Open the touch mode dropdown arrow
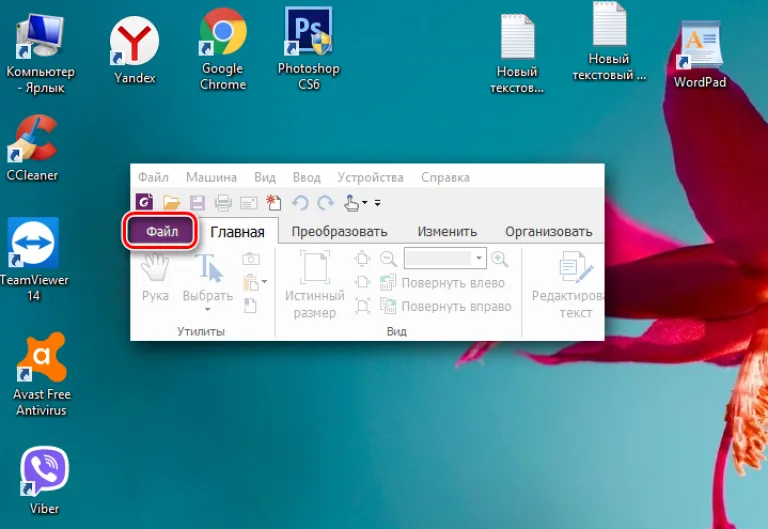 coord(364,202)
